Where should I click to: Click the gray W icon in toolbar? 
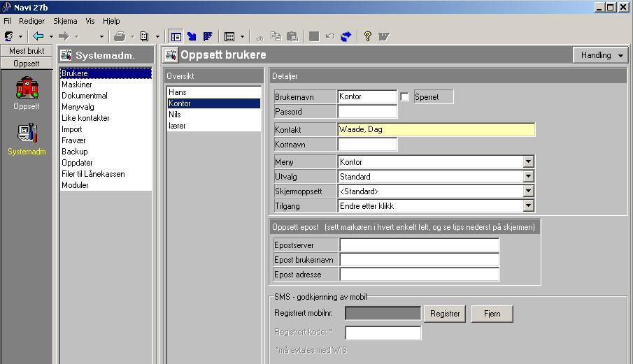pyautogui.click(x=384, y=37)
